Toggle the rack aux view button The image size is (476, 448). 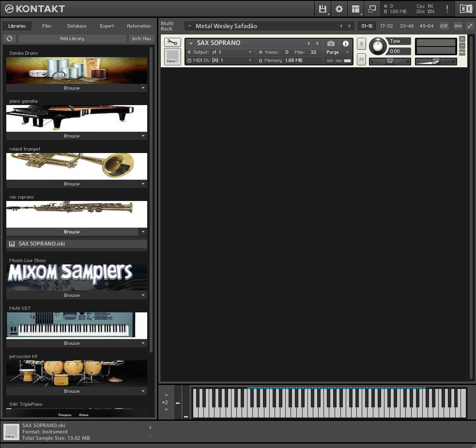(458, 26)
